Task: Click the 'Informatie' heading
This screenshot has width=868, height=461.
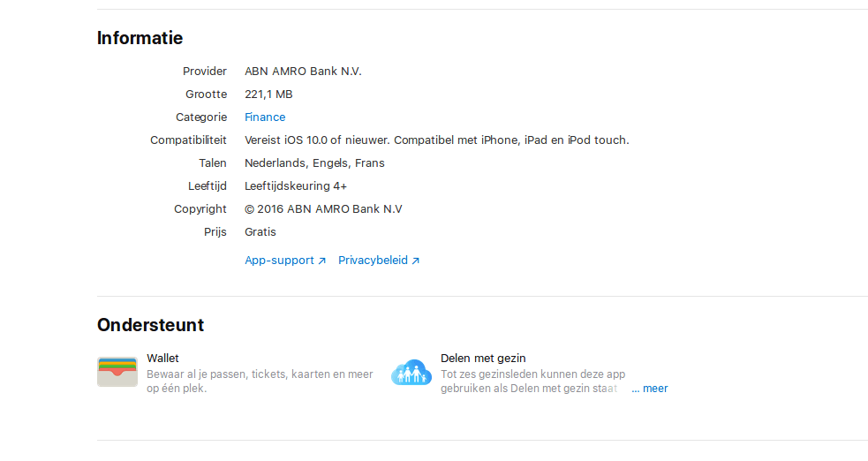Action: pyautogui.click(x=140, y=38)
